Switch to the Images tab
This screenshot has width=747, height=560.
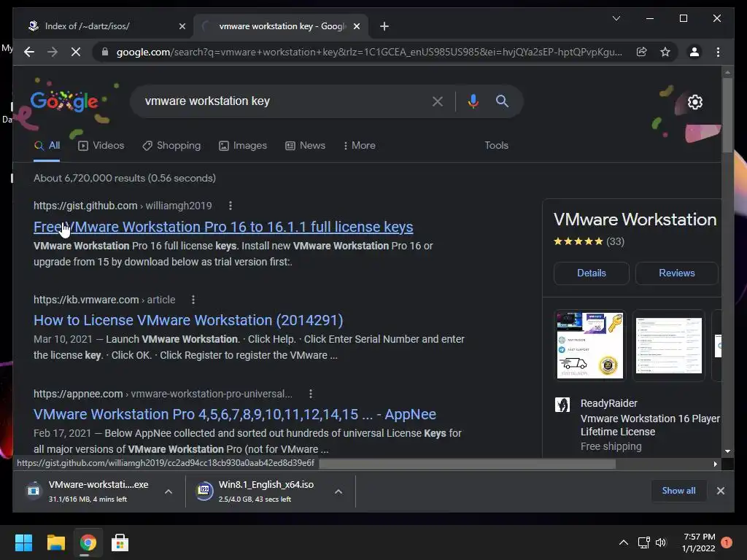pos(243,146)
